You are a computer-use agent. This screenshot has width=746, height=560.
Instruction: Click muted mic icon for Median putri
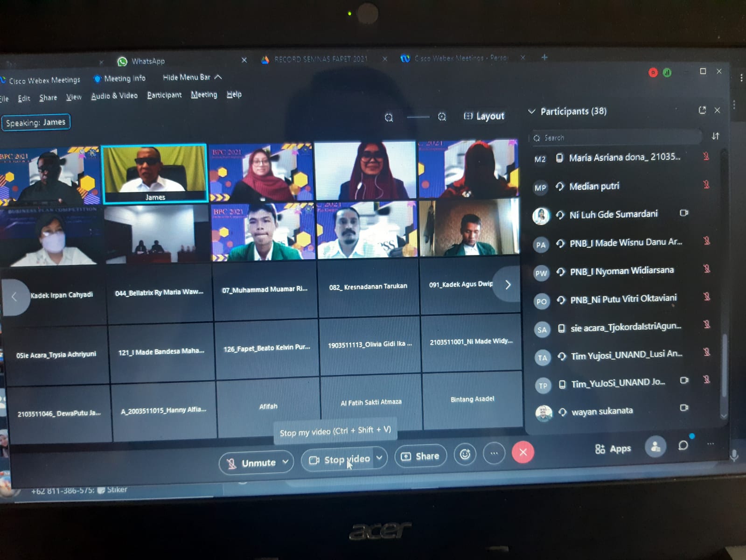click(706, 185)
